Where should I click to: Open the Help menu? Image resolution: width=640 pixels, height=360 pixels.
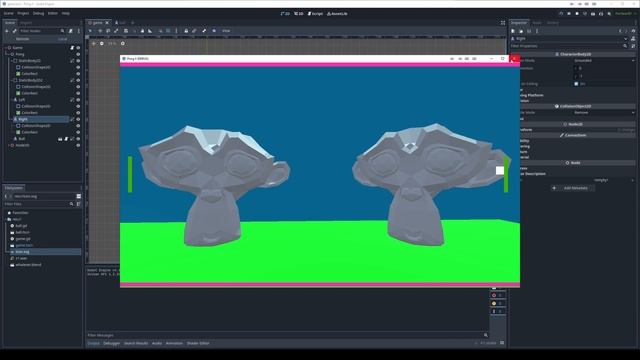click(x=66, y=13)
